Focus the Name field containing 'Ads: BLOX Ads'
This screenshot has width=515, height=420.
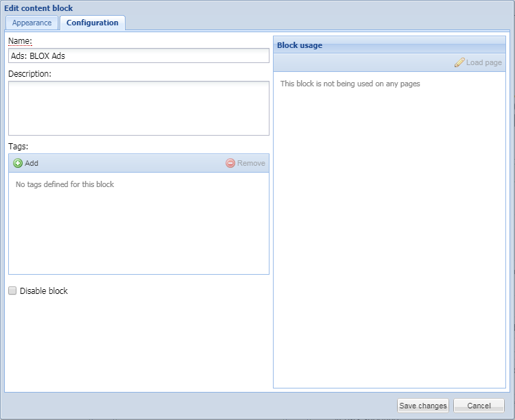coord(139,55)
